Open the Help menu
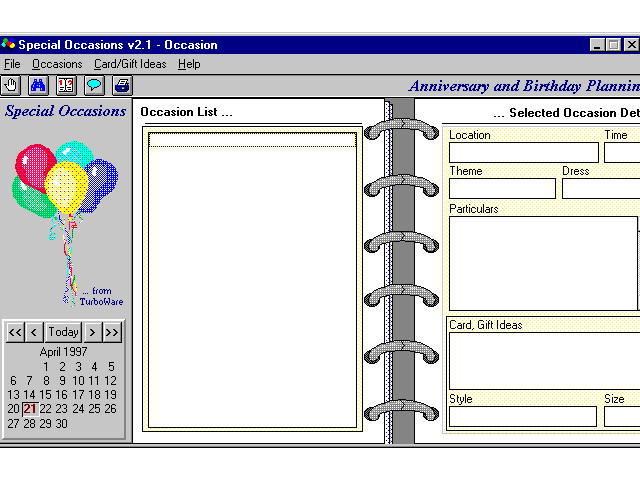Image resolution: width=640 pixels, height=480 pixels. click(189, 64)
